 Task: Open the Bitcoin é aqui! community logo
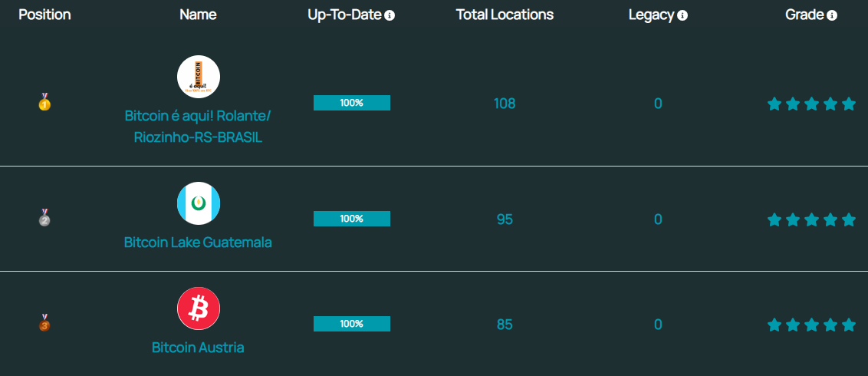coord(198,77)
